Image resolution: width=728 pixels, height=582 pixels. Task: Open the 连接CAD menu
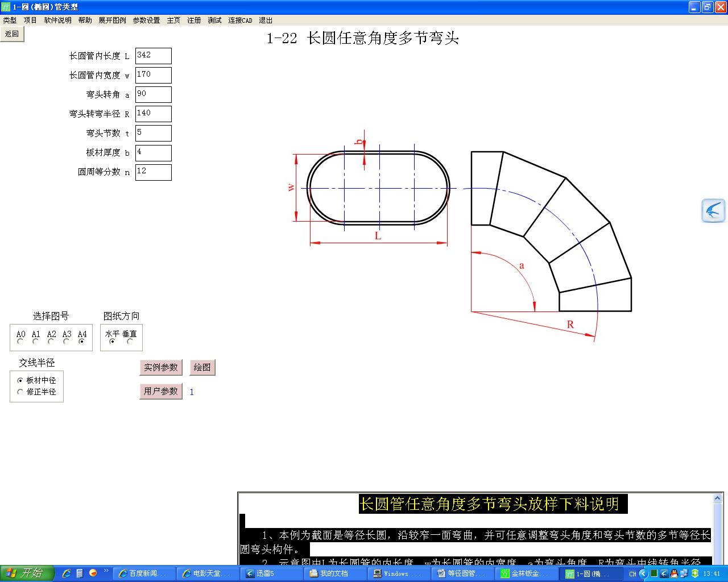[x=240, y=20]
